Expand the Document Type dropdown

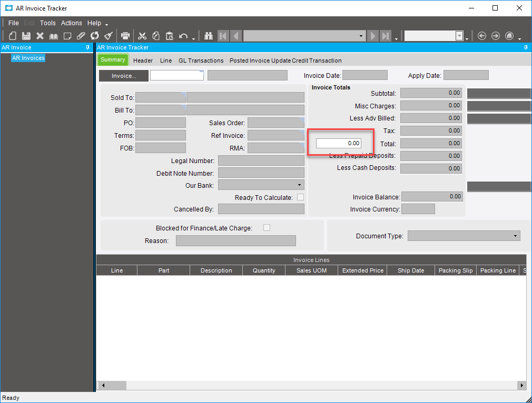[x=515, y=236]
